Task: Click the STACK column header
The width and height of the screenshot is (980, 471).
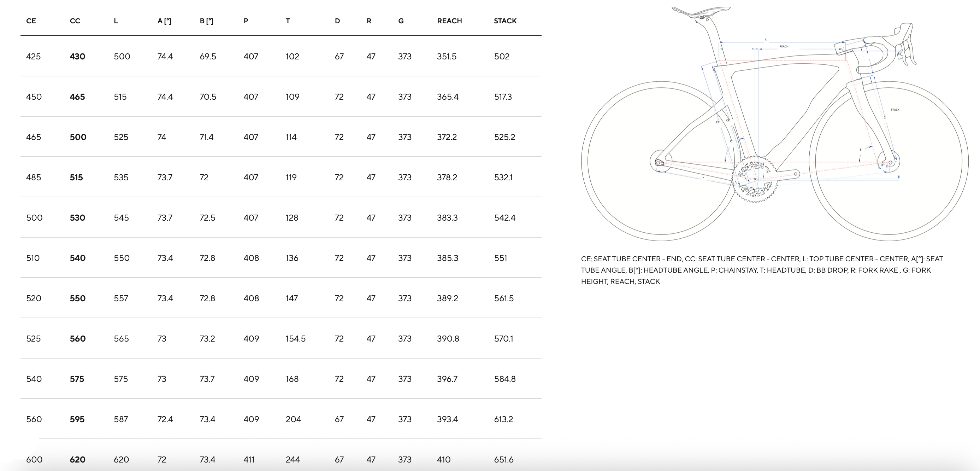Action: tap(505, 21)
